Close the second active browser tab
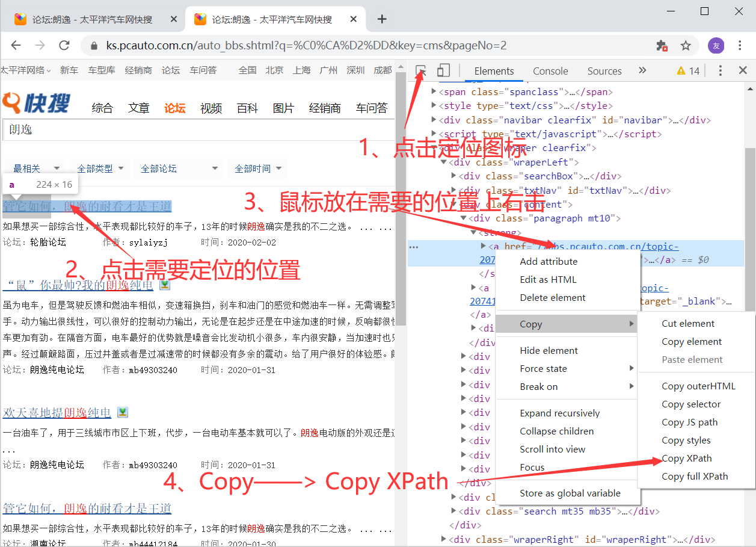 click(354, 19)
